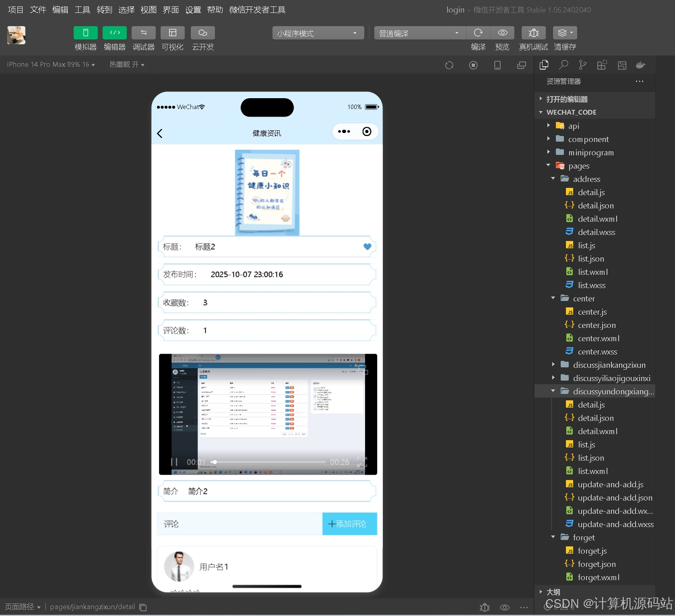
Task: Open the 云开发 cloud development button
Action: (x=203, y=33)
